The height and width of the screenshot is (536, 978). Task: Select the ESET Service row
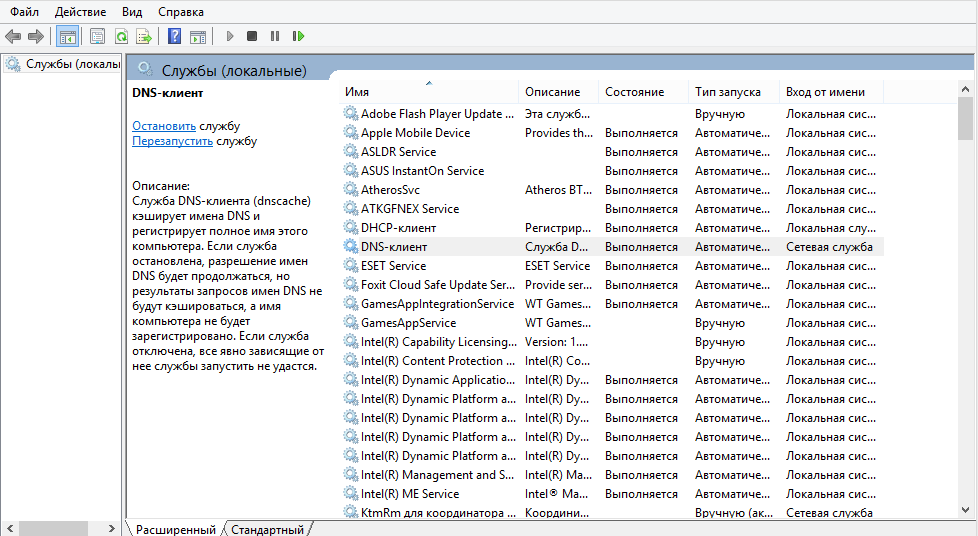coord(393,266)
